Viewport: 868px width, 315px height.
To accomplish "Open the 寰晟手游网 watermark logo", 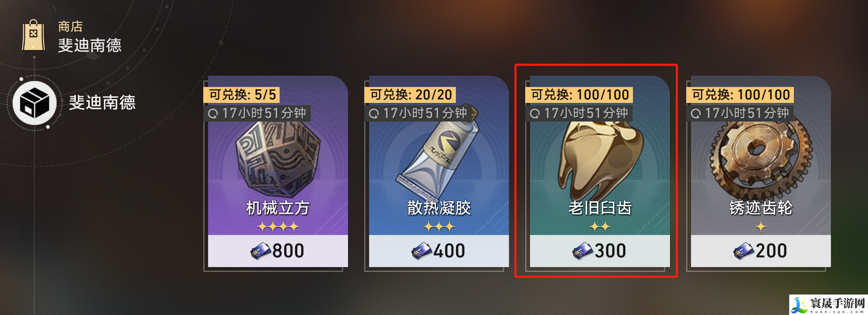I will (x=828, y=305).
